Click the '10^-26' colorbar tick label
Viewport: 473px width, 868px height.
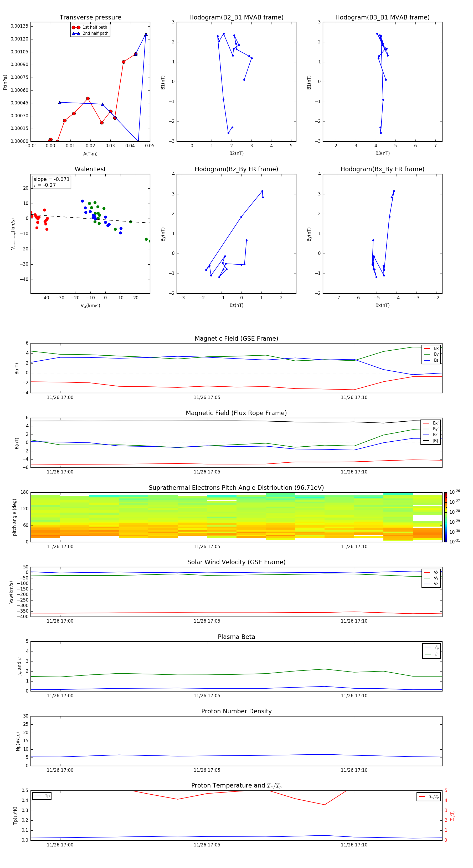[x=455, y=492]
